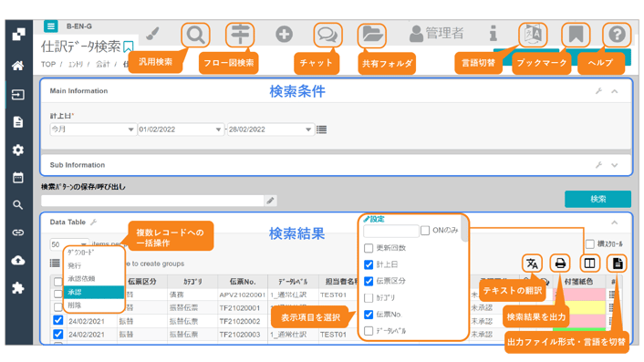Screen dimensions: 644x362
Task: Collapse the Data Table panel chevron
Action: 615,222
